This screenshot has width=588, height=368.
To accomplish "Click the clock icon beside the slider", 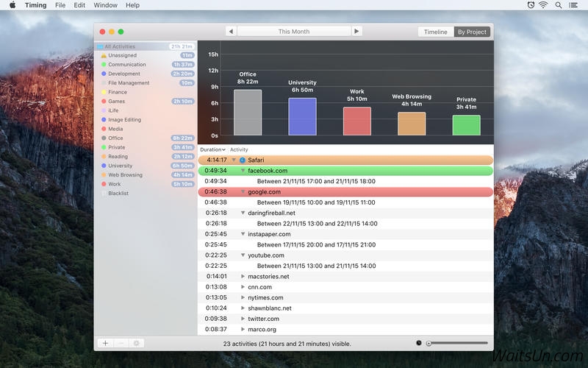I will tap(419, 343).
